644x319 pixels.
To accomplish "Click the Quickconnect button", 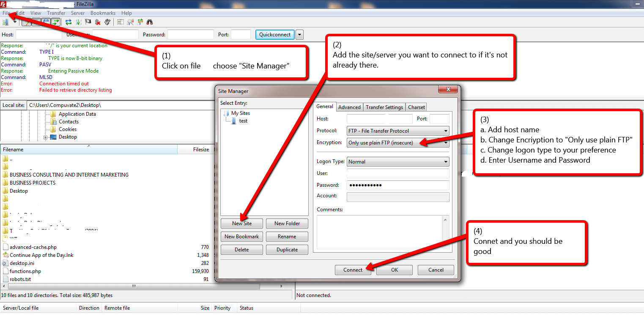I will [275, 35].
